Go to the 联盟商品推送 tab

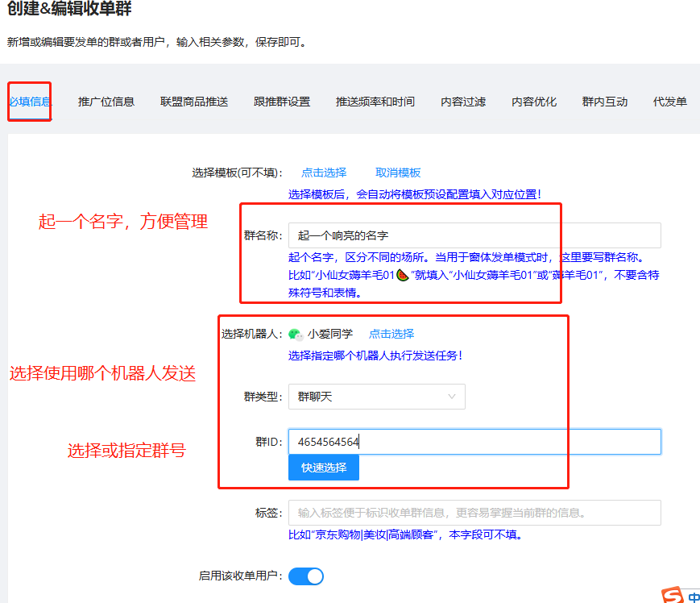coord(194,102)
